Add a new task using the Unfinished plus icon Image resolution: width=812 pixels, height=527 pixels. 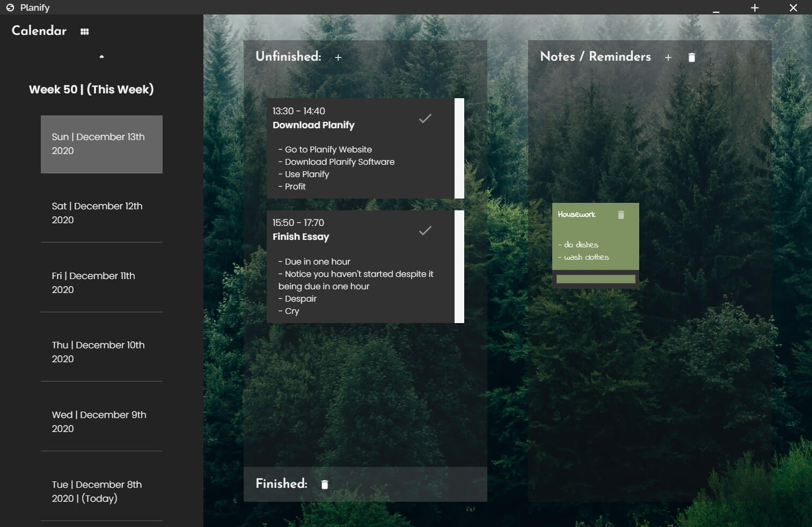tap(338, 57)
